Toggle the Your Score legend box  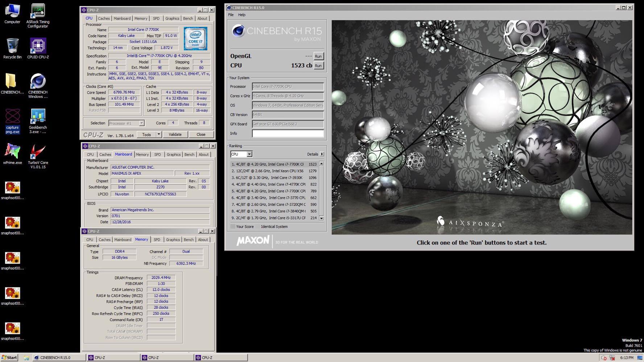[x=233, y=226]
